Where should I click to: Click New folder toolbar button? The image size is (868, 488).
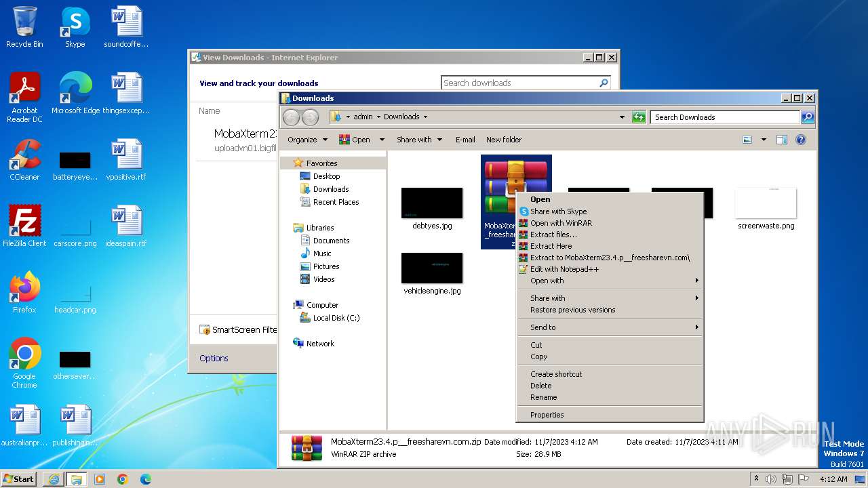pyautogui.click(x=504, y=140)
